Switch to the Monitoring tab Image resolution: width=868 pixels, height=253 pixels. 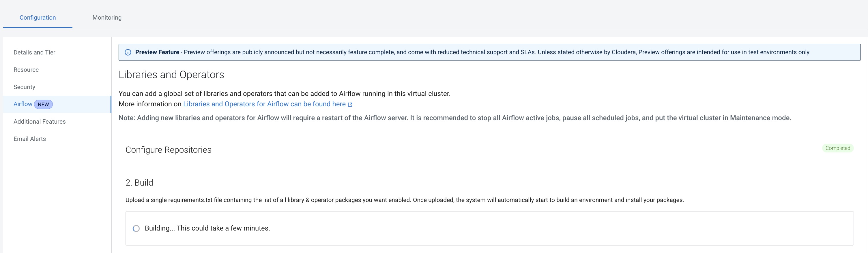107,18
